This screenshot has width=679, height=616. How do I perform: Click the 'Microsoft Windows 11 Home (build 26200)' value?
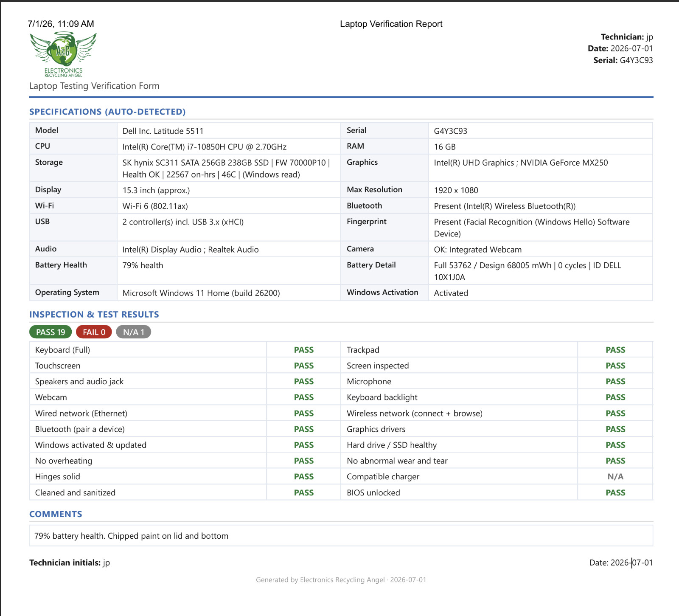click(201, 293)
